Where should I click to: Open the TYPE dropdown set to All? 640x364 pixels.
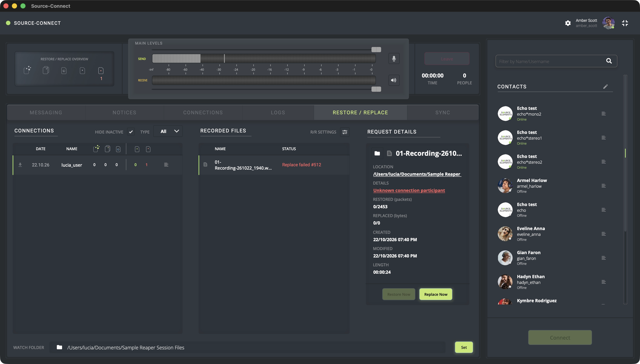[168, 131]
